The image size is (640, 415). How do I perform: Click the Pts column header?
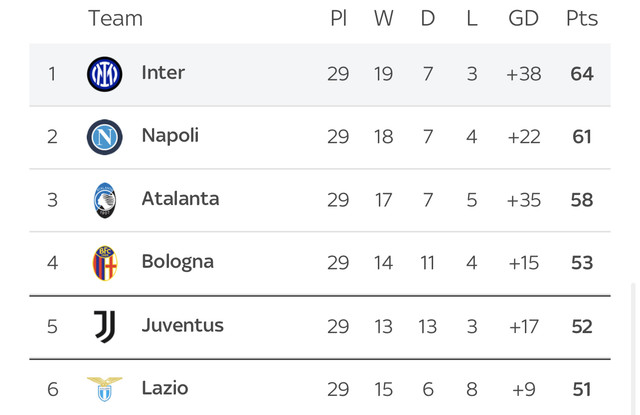coord(582,18)
